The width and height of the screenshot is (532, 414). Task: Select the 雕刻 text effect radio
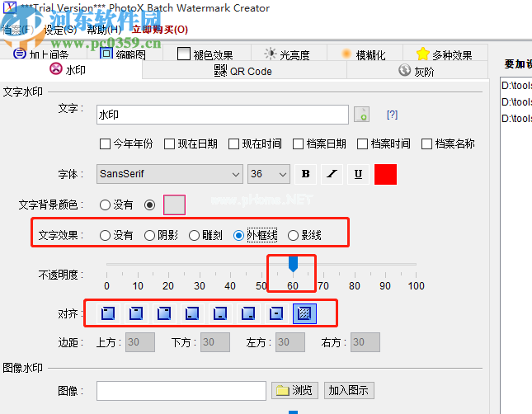tap(195, 235)
